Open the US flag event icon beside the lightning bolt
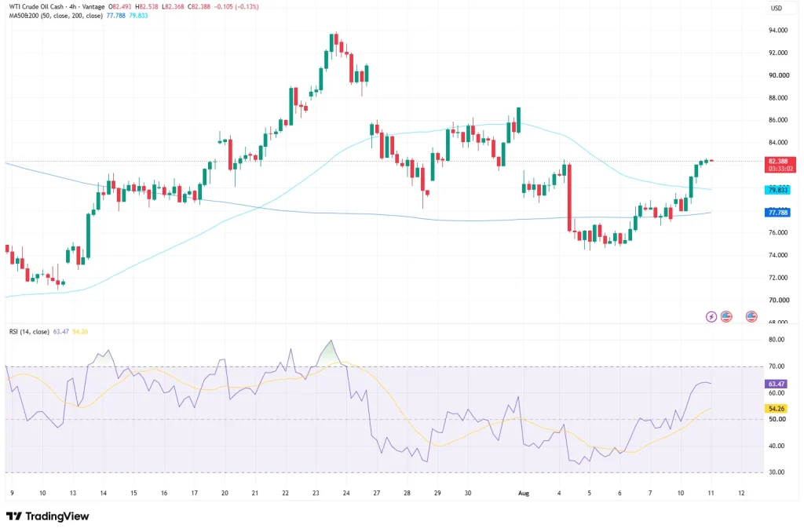The image size is (804, 532). click(726, 317)
